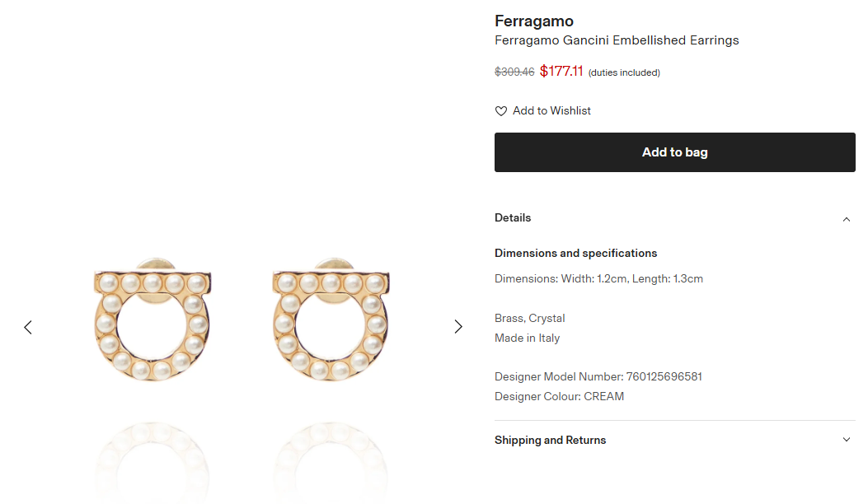Show the previous product image
This screenshot has width=868, height=504.
click(x=28, y=327)
